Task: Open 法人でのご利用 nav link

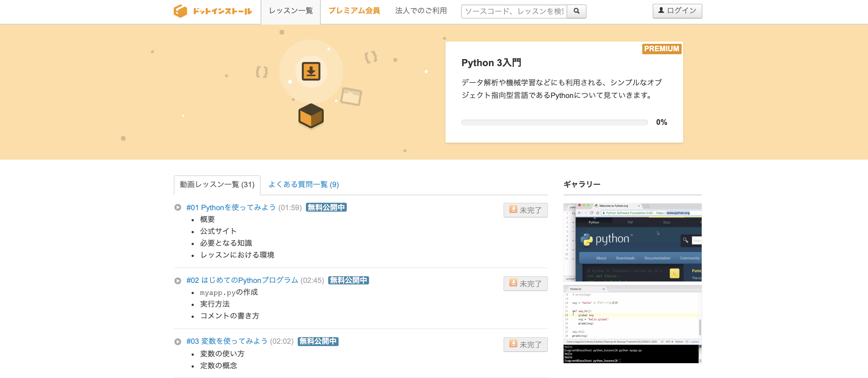Action: tap(421, 11)
